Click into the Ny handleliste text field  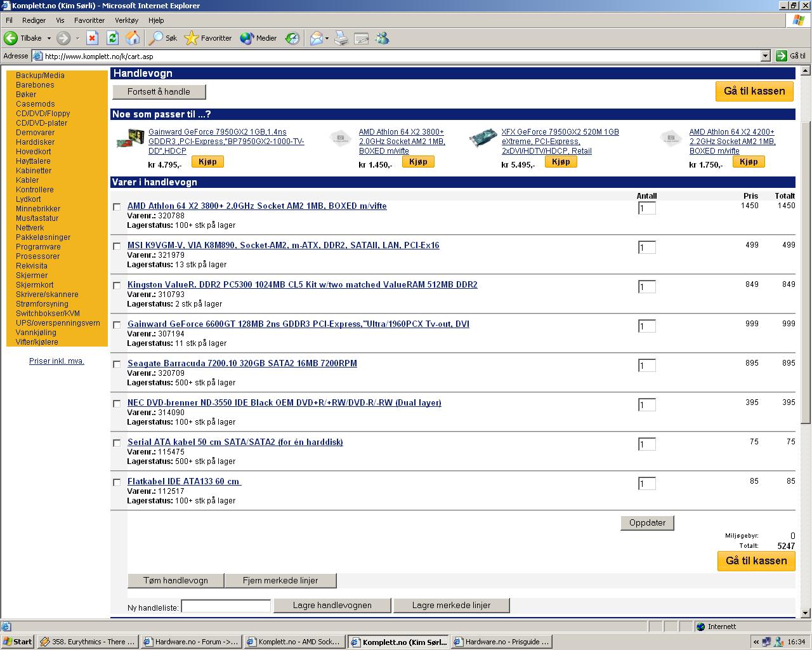coord(226,606)
